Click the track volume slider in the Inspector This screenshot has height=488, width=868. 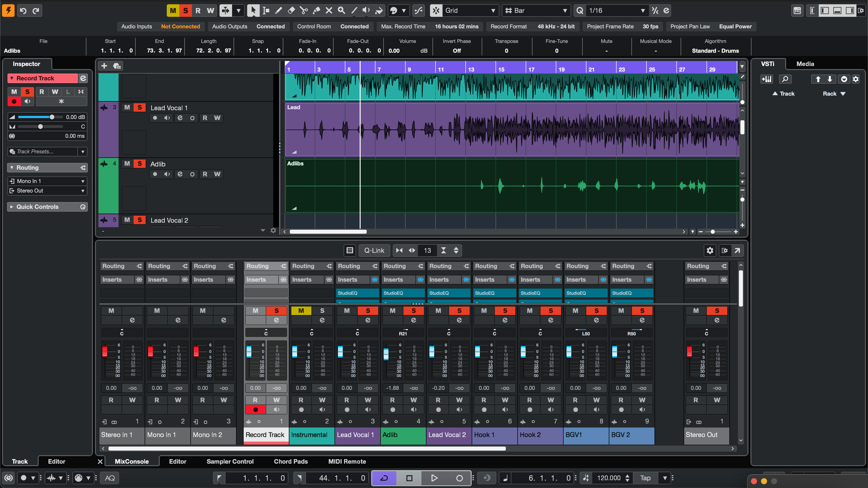(52, 117)
